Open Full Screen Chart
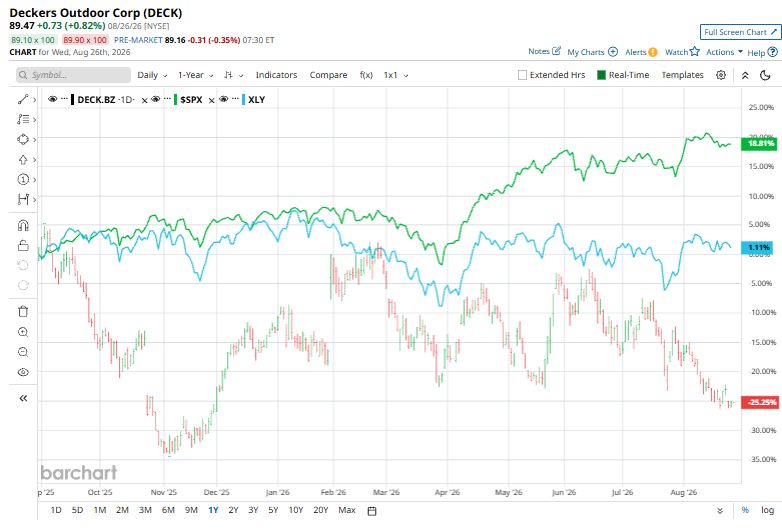This screenshot has height=530, width=782. click(741, 32)
